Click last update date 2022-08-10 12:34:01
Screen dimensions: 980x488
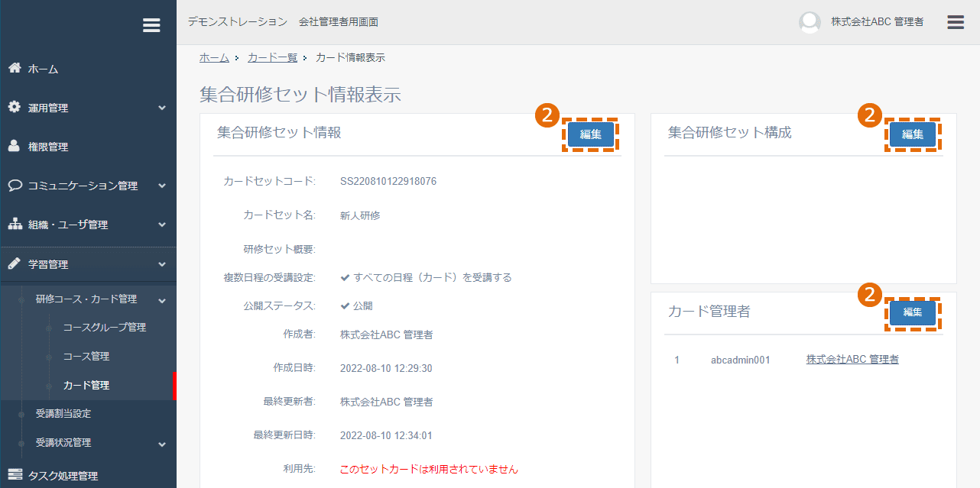[386, 435]
